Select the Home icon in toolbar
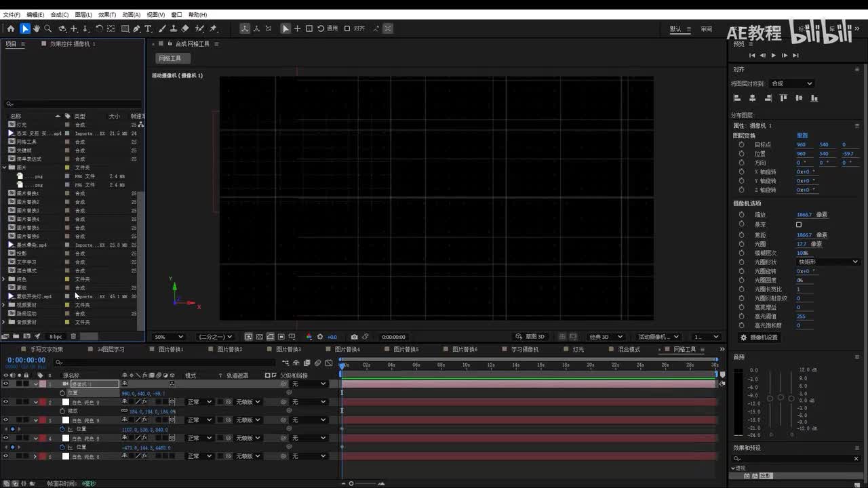This screenshot has height=488, width=868. 11,28
